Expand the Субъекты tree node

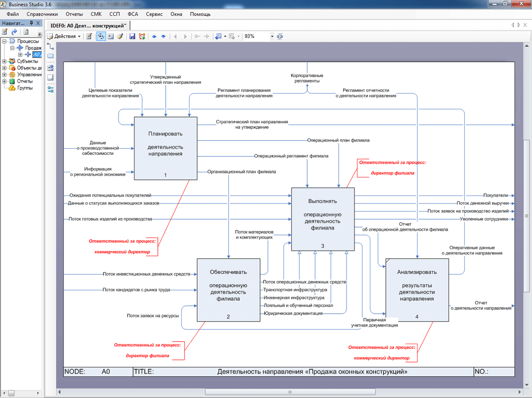pos(4,61)
